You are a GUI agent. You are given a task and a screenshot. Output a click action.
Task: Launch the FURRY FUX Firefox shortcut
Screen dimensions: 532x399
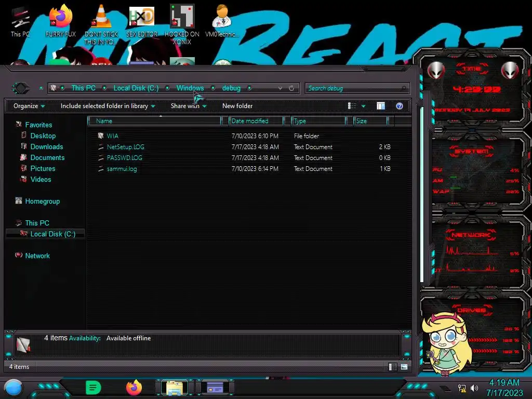[x=61, y=21]
